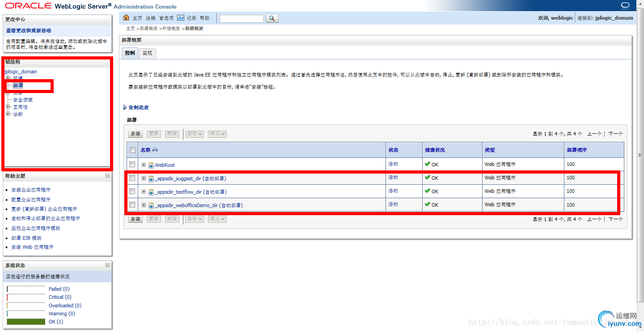Screen dimensions: 644x331
Task: Expand the _appsdir_suggest_dir deployment row
Action: [x=144, y=178]
